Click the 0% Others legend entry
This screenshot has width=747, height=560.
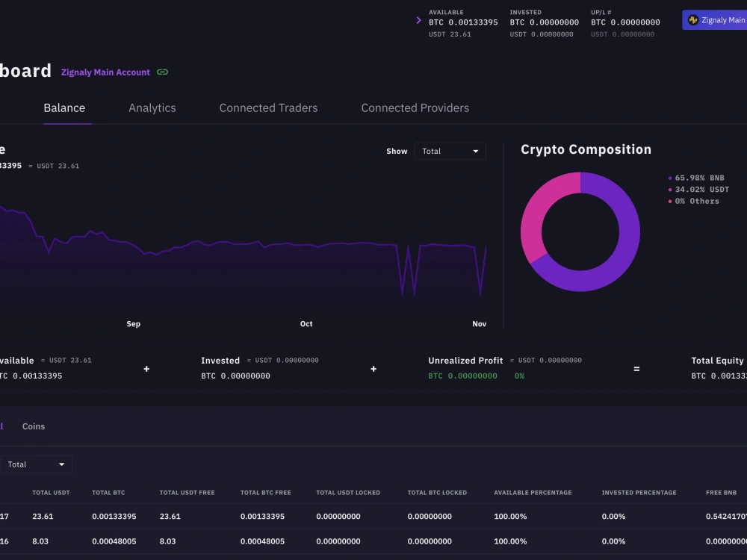point(694,201)
